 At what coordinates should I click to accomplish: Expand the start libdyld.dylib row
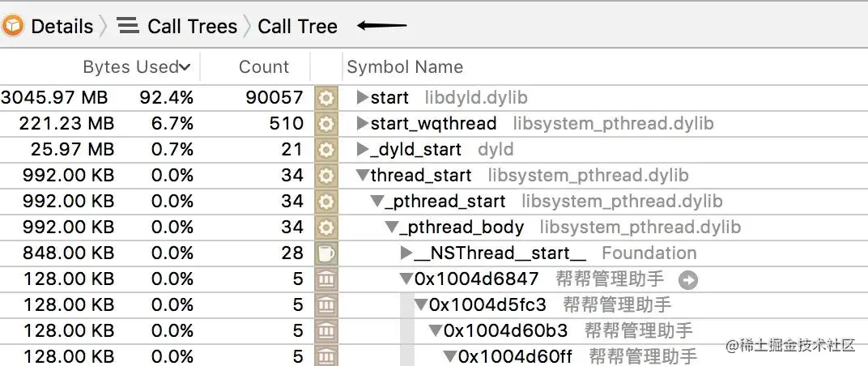pos(363,98)
